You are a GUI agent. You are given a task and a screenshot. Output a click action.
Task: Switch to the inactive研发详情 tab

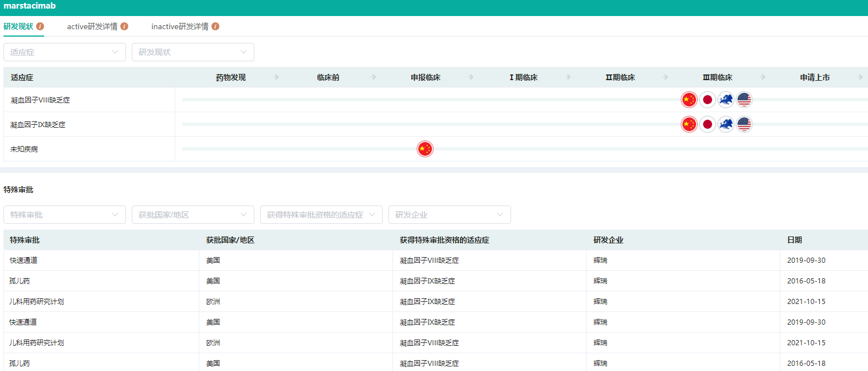pos(180,26)
